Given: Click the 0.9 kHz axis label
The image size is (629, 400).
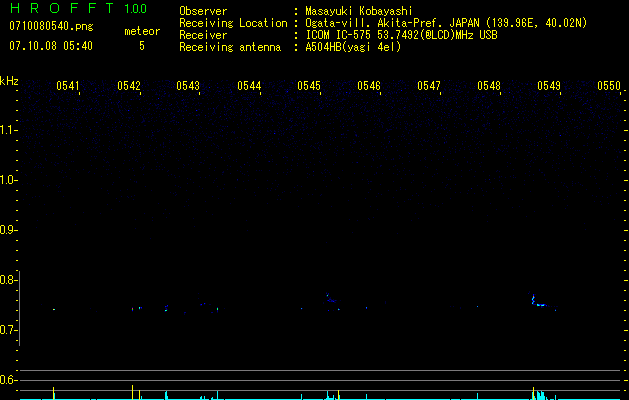Looking at the screenshot, I should (8, 230).
